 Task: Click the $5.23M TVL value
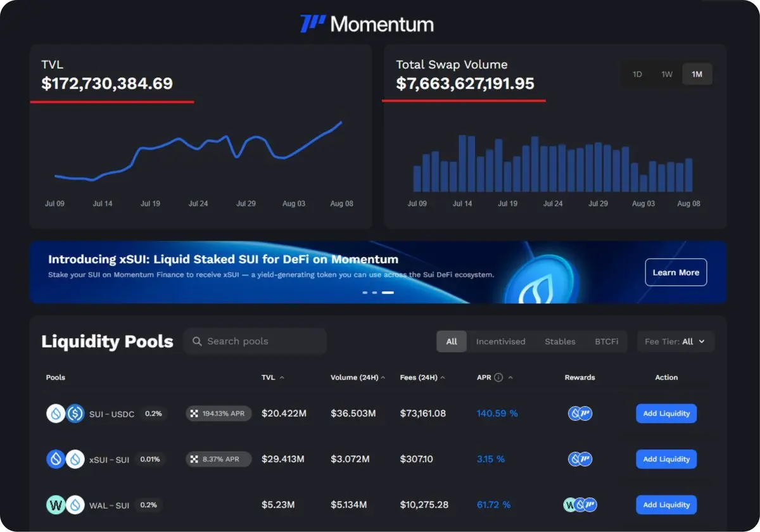(278, 505)
